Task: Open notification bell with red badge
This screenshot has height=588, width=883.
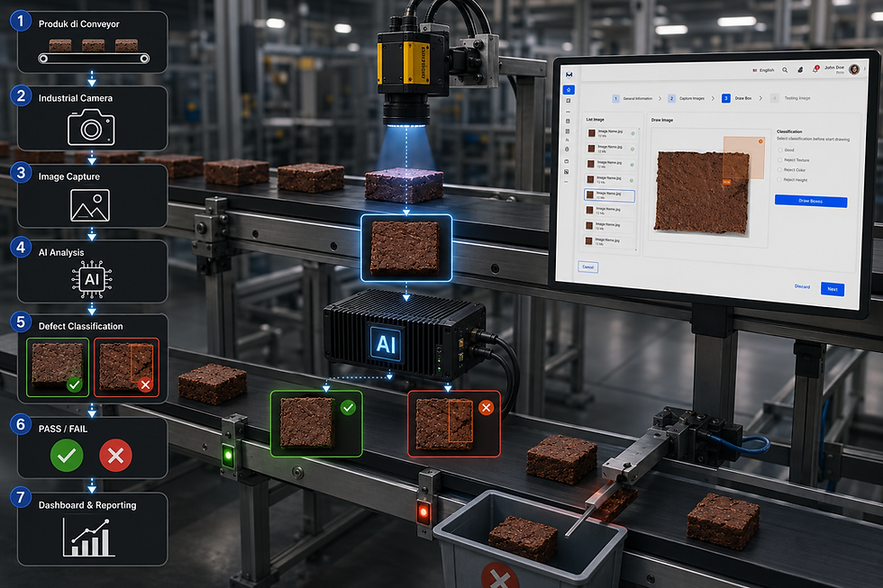Action: pos(815,69)
